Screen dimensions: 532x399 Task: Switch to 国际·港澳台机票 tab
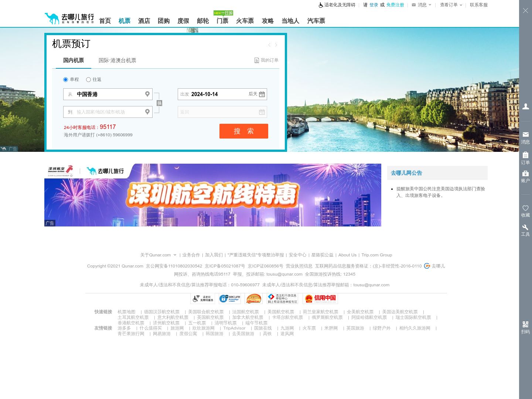tap(117, 60)
